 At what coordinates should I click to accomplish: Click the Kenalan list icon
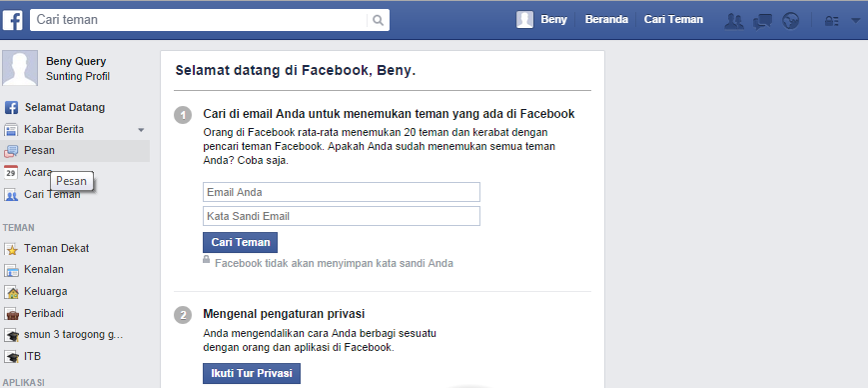[11, 270]
